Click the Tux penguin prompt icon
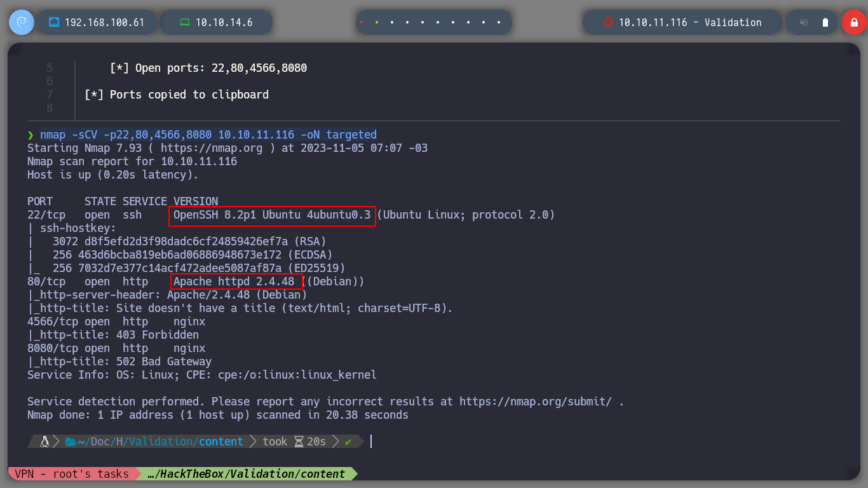 [x=44, y=441]
